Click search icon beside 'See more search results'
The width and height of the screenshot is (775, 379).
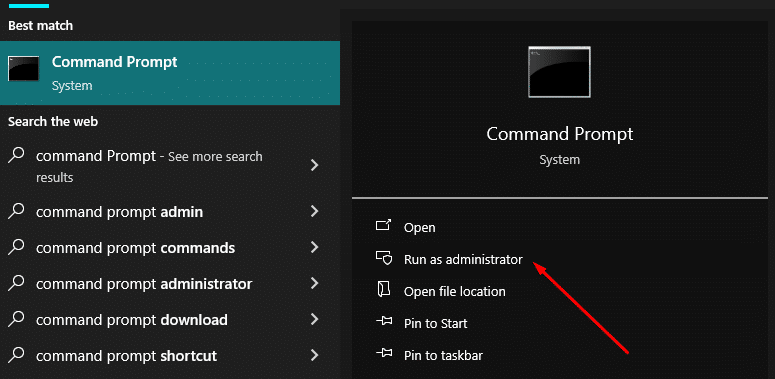click(16, 156)
